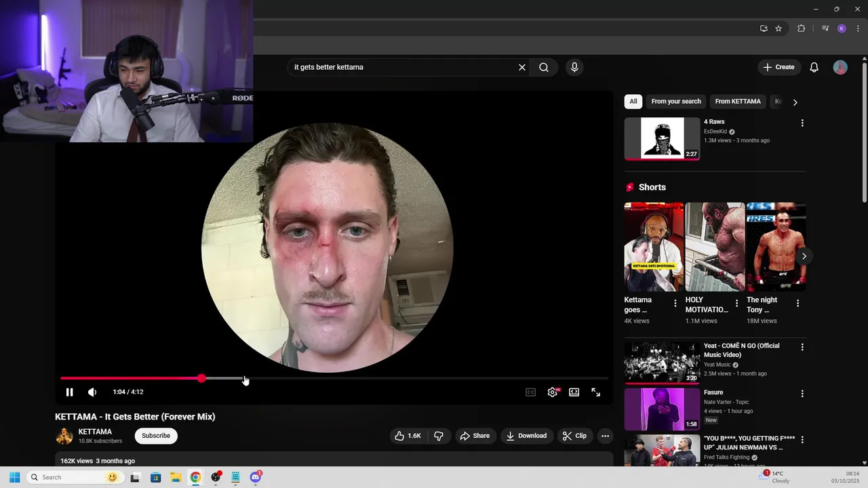The image size is (868, 488).
Task: Open the Windows Start menu
Action: coord(14,477)
